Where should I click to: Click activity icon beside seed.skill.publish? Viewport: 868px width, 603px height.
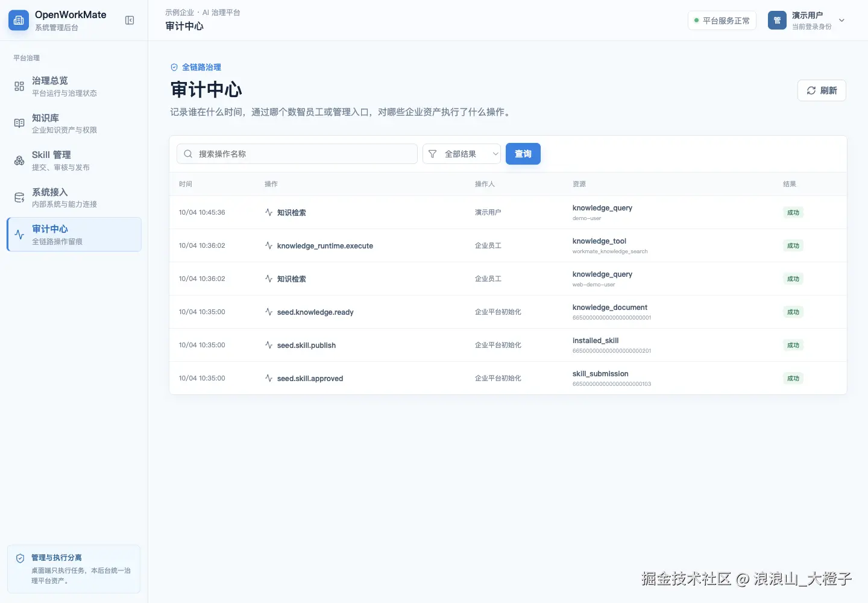(269, 345)
